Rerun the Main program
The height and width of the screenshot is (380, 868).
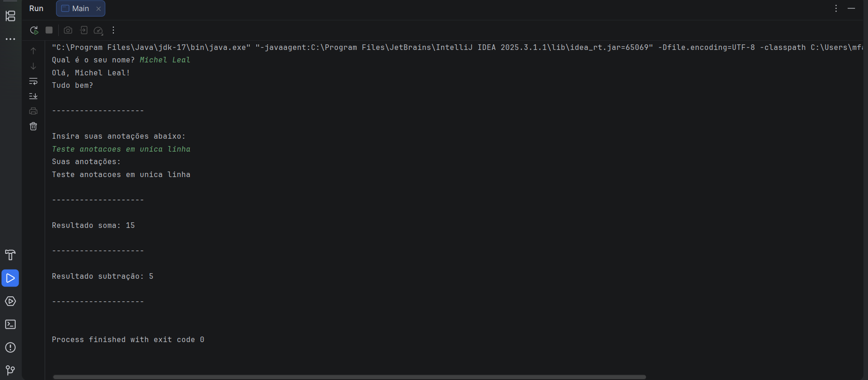tap(34, 31)
